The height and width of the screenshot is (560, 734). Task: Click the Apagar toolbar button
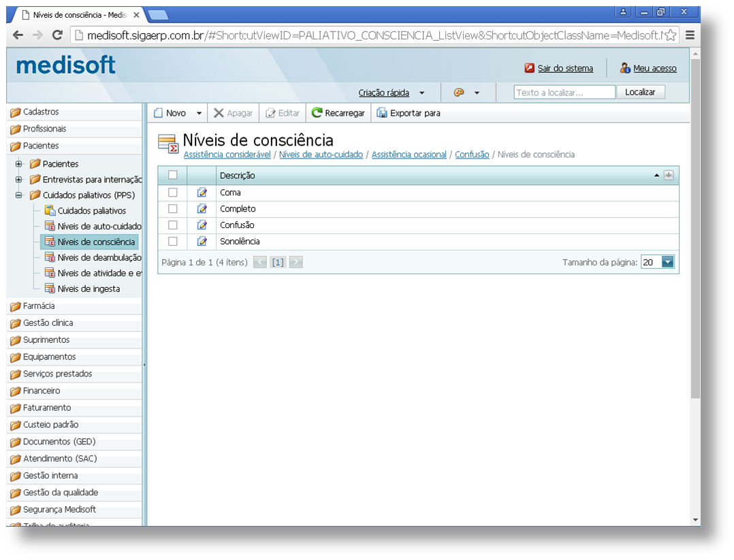pyautogui.click(x=233, y=113)
